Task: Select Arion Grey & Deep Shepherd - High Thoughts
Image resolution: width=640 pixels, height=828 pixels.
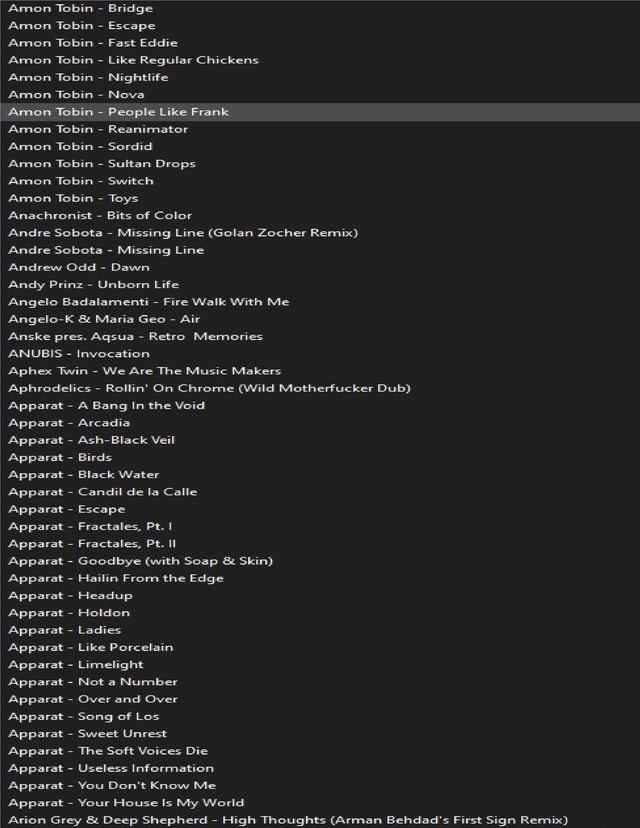Action: coord(288,820)
